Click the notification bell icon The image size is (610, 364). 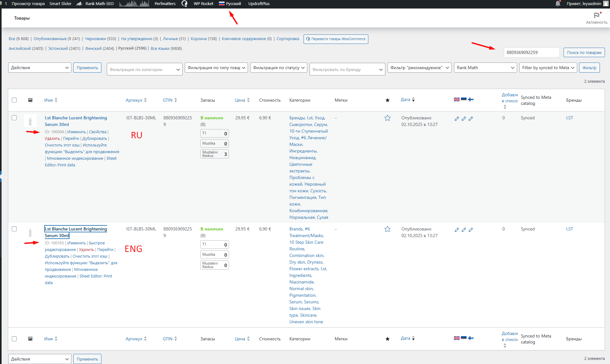click(x=558, y=4)
